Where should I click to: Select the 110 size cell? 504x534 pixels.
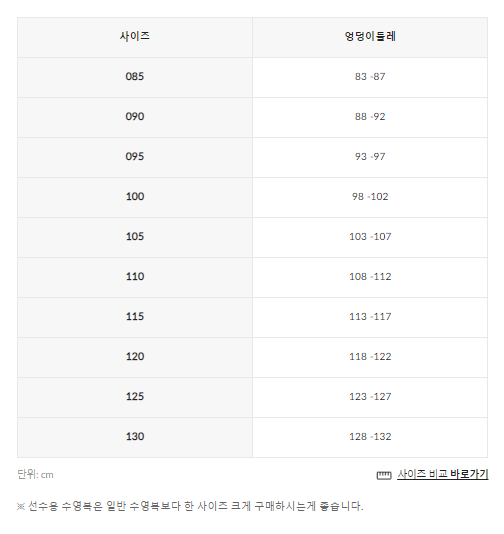click(135, 278)
